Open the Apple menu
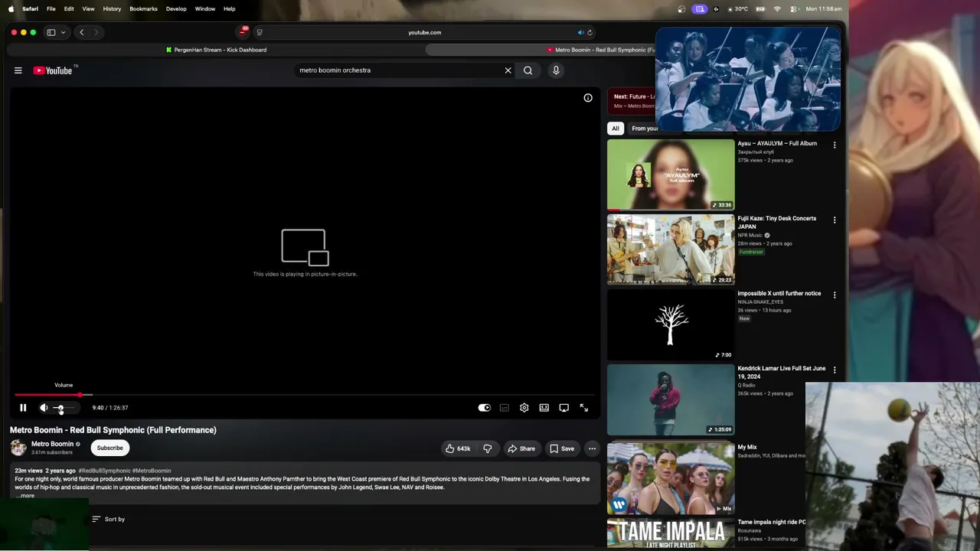 click(x=11, y=8)
